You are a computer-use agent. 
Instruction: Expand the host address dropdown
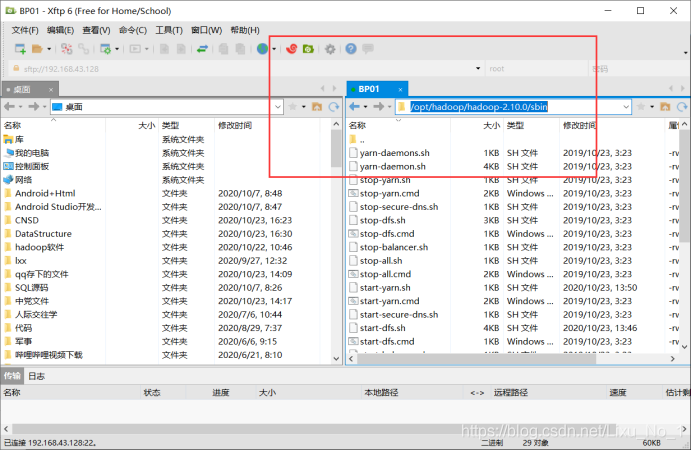pos(478,69)
